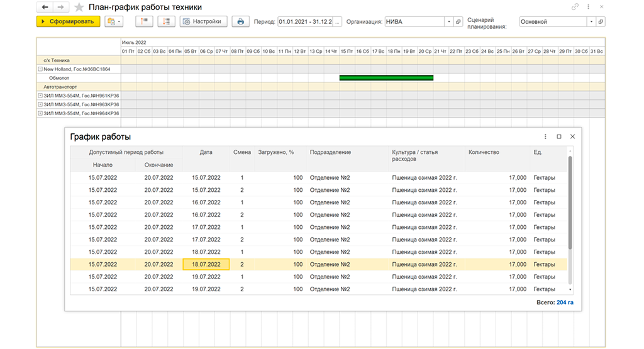Click the Сформировать button
This screenshot has width=644, height=349.
click(x=68, y=21)
